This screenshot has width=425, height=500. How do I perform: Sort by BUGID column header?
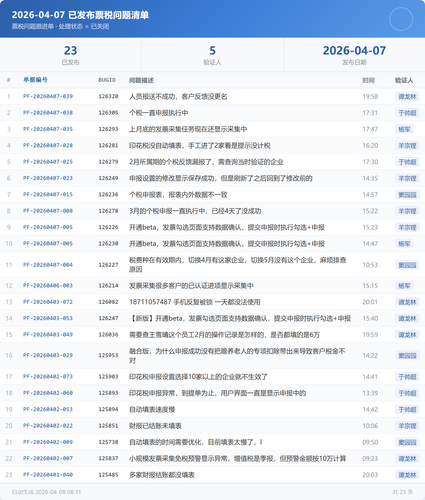pos(107,80)
